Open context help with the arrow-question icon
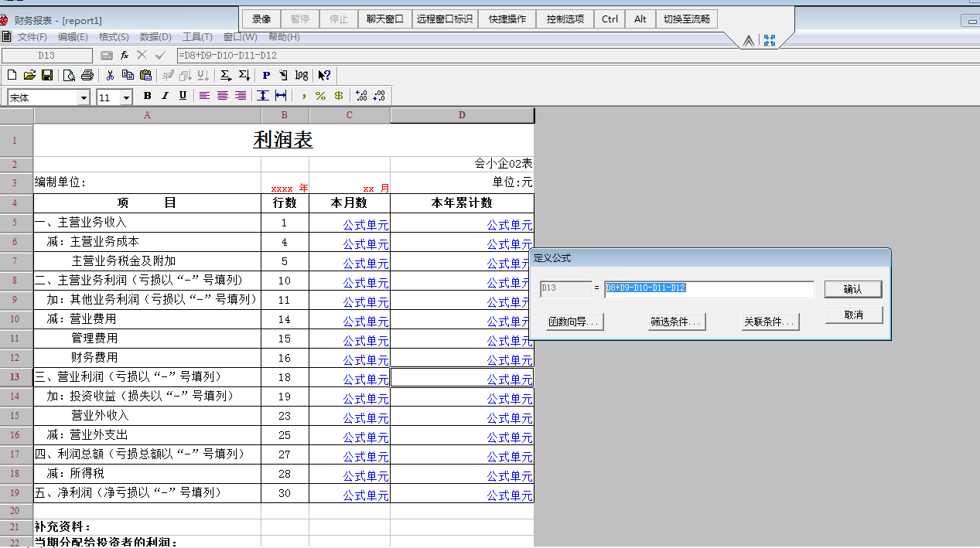This screenshot has height=548, width=980. [x=325, y=75]
